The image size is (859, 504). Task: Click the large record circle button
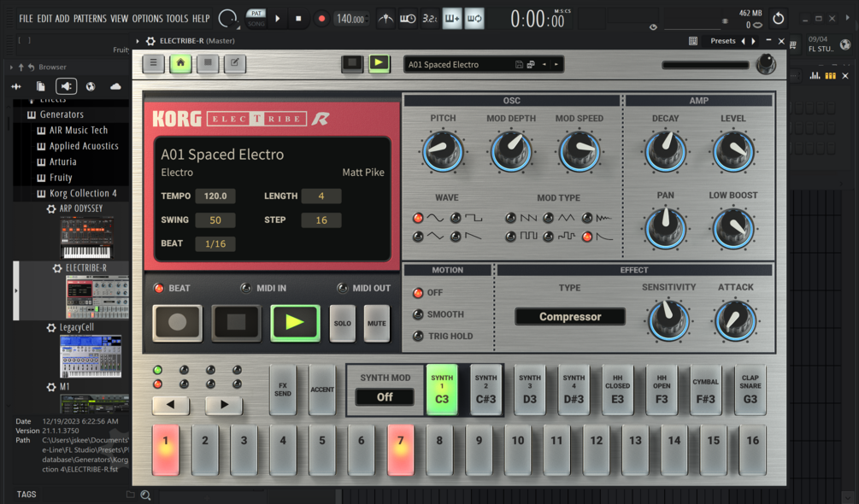point(178,322)
